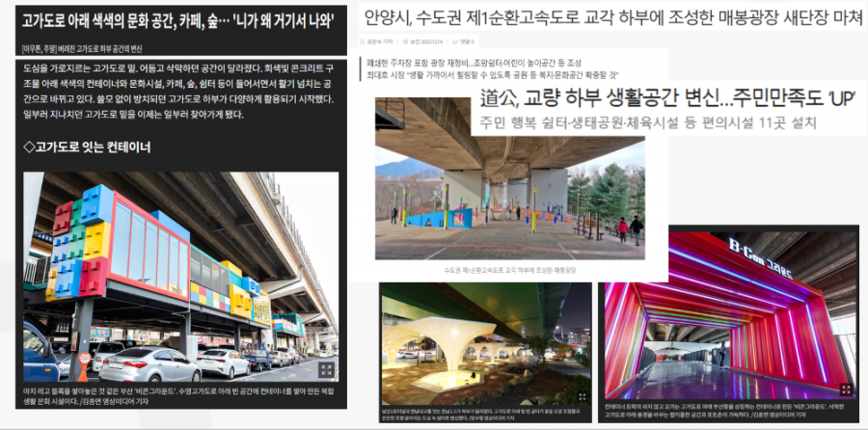Open Anyang Maebong Plaza article headline
Viewport: 868px width, 430px height.
point(610,16)
